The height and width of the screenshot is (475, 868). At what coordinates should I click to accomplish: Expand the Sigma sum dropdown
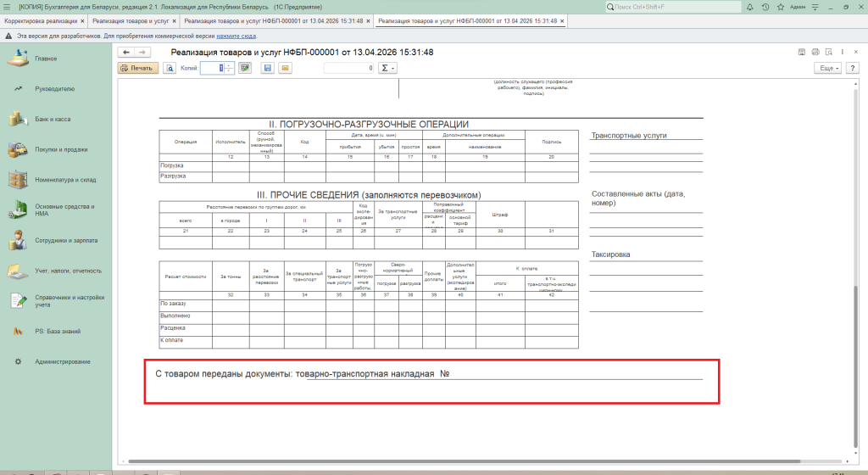pyautogui.click(x=387, y=68)
